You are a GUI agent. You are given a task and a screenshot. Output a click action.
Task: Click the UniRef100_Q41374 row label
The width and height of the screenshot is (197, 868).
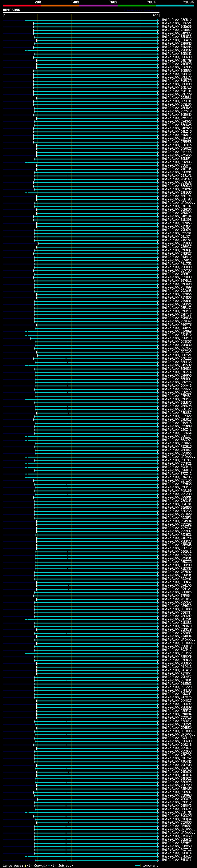177,236
